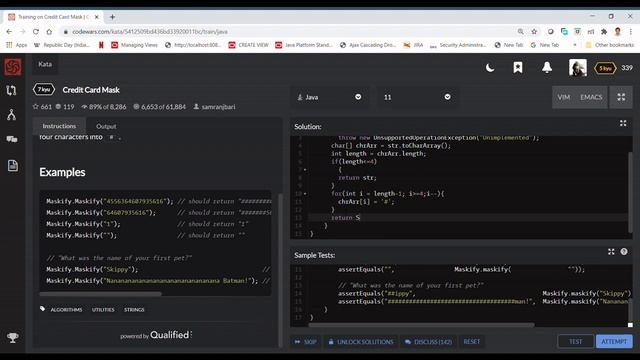Open the docs page sidebar icon

tap(13, 165)
